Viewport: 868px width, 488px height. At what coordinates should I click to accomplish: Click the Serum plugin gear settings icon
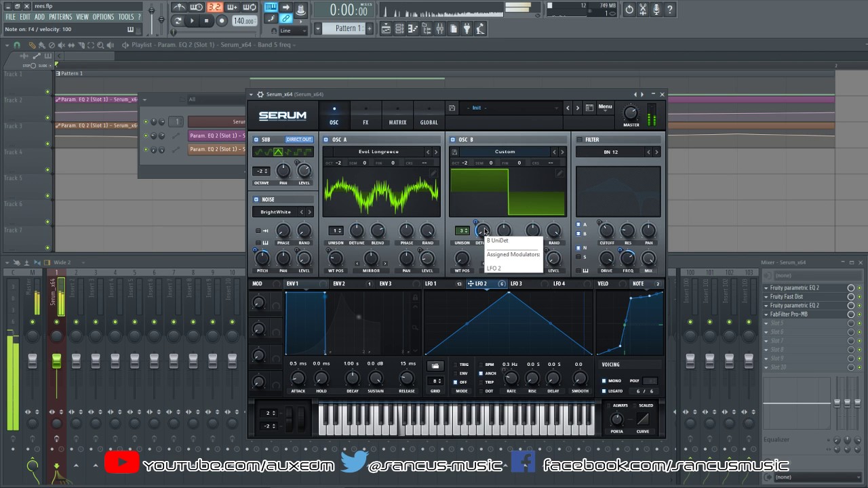coord(260,94)
